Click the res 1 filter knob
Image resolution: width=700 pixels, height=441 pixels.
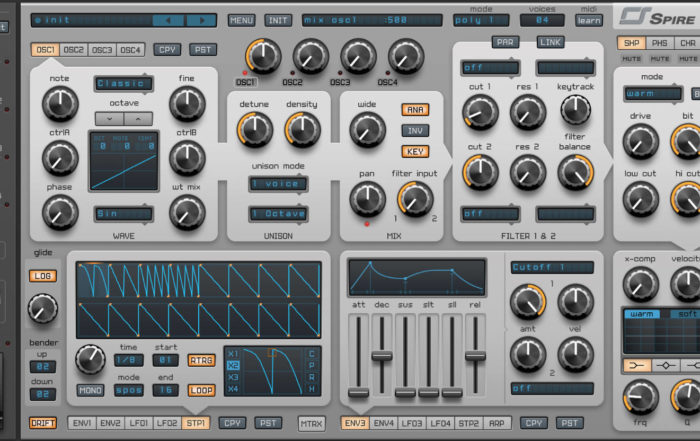528,112
